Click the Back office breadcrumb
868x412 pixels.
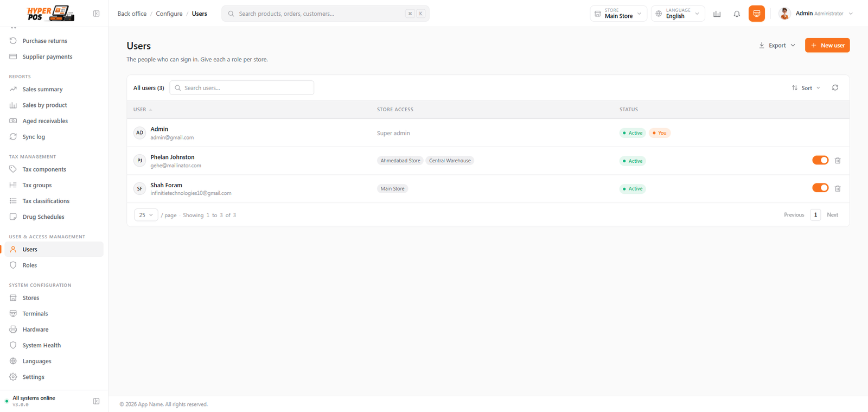coord(132,14)
